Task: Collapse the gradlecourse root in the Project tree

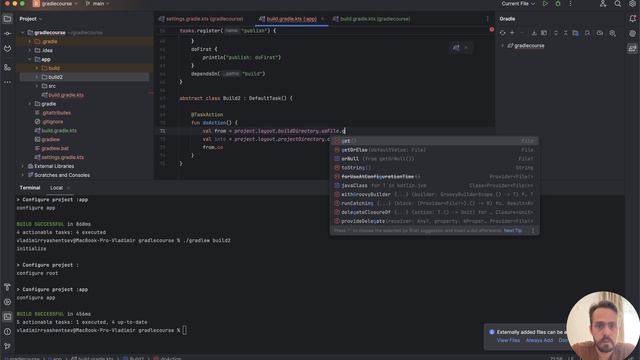Action: (x=22, y=33)
